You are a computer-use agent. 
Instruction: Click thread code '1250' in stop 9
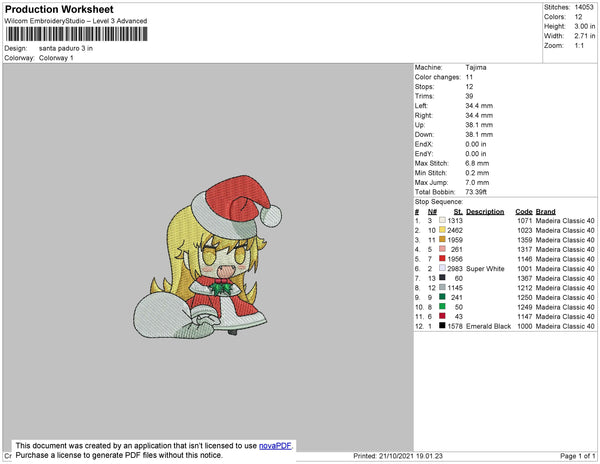point(525,298)
